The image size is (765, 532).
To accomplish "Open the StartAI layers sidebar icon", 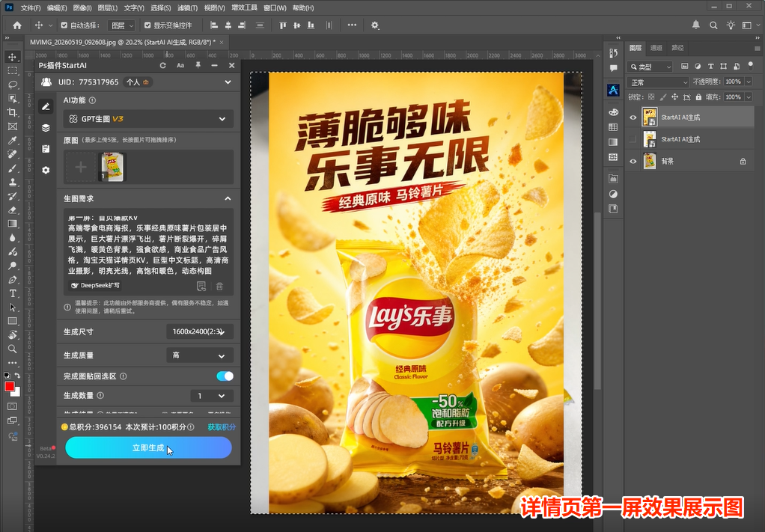I will click(46, 128).
